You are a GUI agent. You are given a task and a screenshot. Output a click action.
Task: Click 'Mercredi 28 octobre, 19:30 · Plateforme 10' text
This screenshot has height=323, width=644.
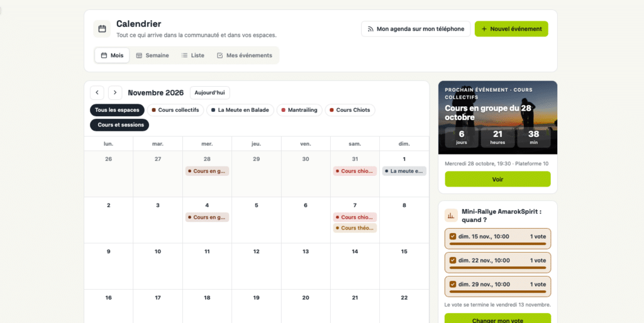click(497, 164)
